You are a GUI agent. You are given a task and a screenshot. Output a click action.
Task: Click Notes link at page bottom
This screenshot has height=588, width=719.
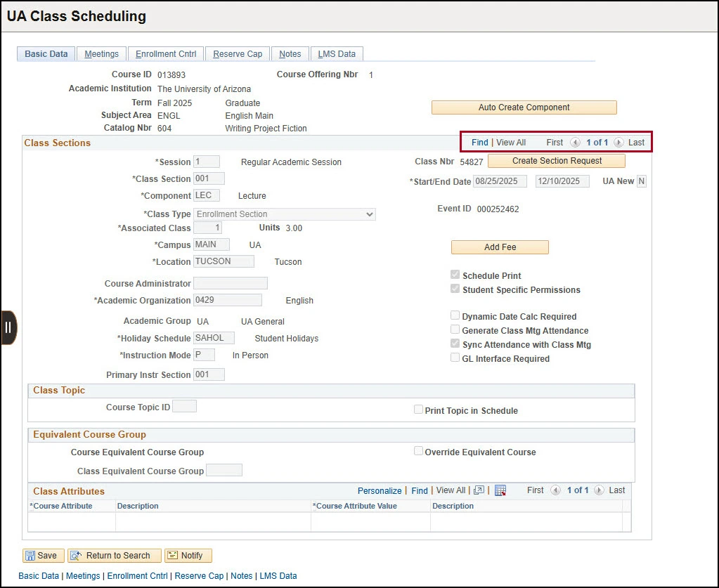(x=242, y=576)
